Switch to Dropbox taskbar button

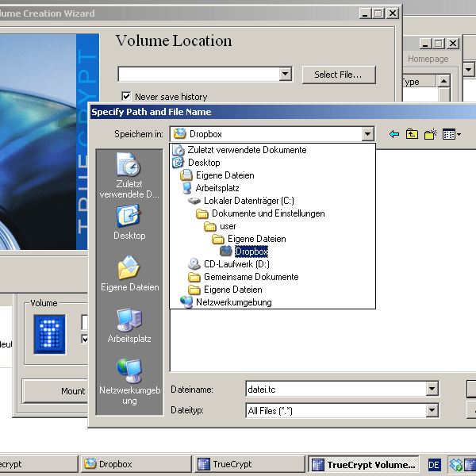tap(136, 464)
